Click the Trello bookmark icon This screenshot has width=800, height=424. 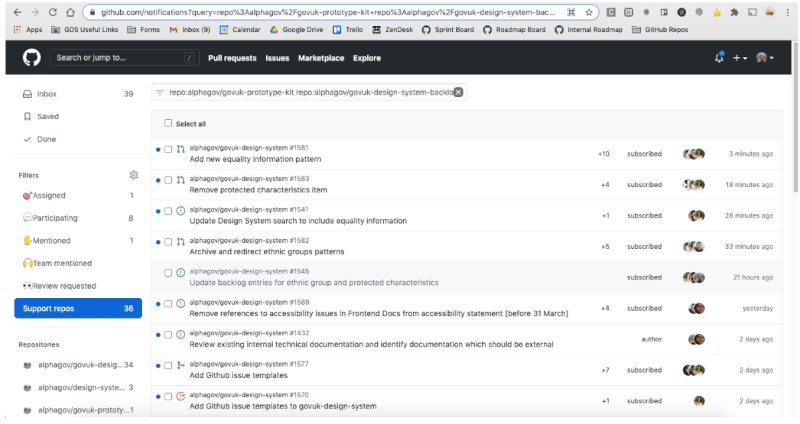click(x=337, y=30)
